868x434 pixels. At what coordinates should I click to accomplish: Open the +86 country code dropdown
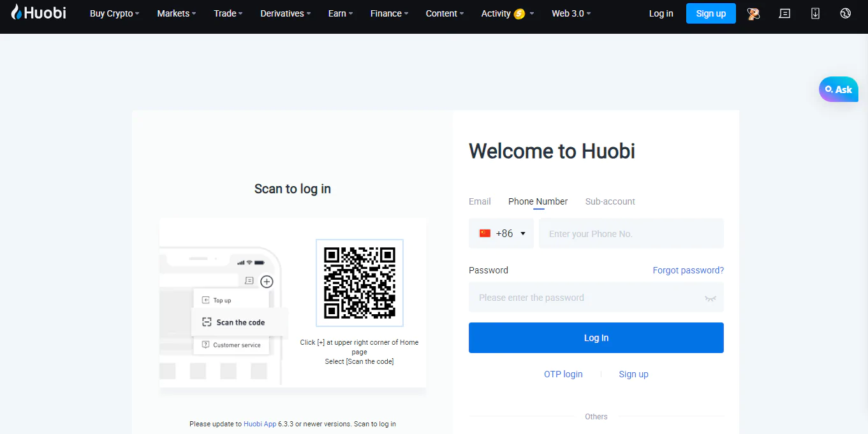pos(501,233)
